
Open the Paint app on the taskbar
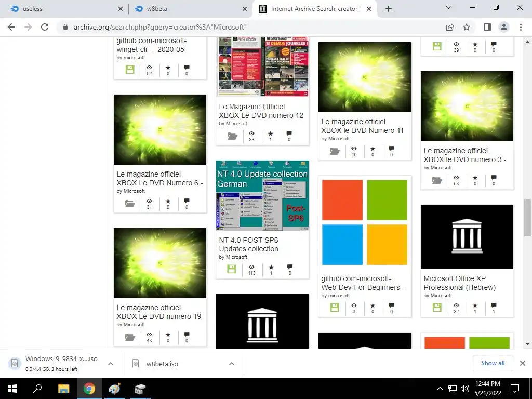pos(114,389)
